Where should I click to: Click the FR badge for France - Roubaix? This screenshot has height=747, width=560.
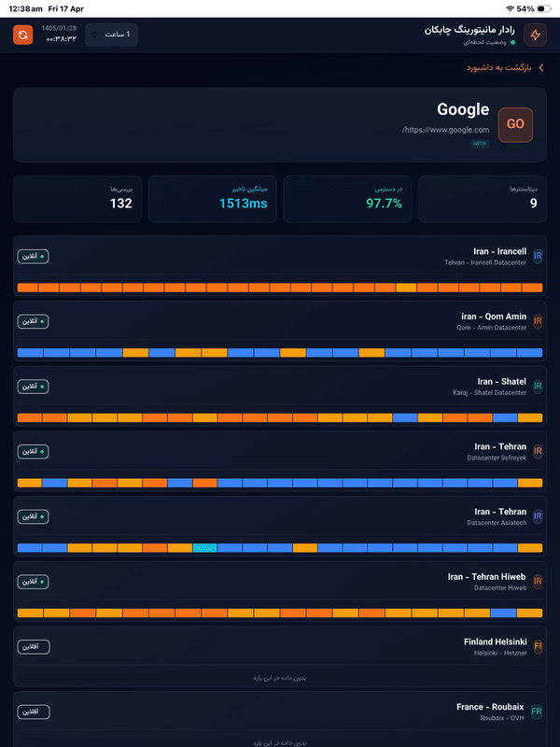click(538, 712)
